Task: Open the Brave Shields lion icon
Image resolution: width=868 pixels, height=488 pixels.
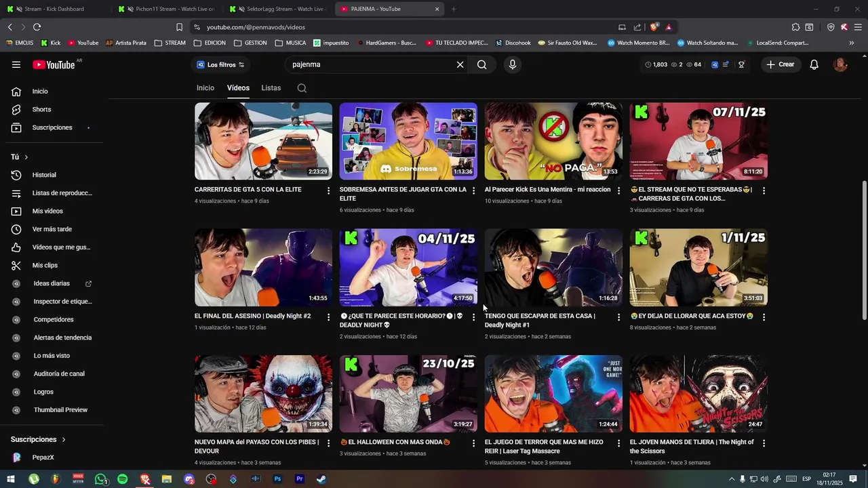Action: coord(654,27)
